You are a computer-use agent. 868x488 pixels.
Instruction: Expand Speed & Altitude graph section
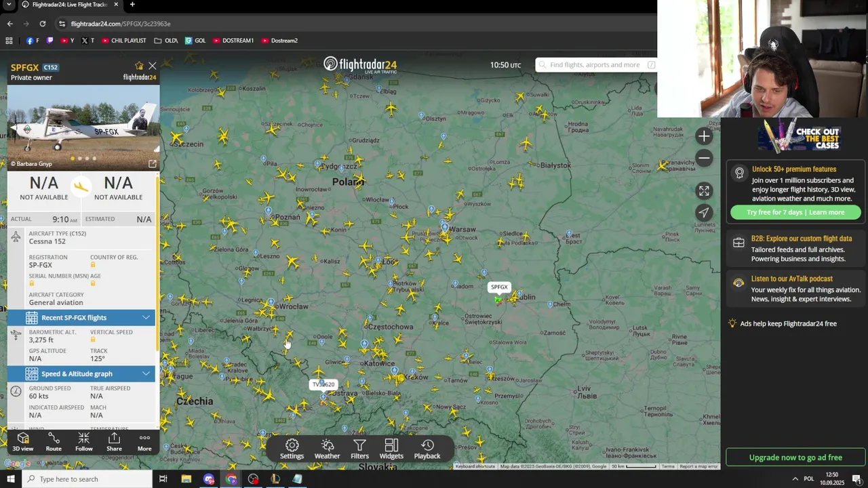[81, 373]
